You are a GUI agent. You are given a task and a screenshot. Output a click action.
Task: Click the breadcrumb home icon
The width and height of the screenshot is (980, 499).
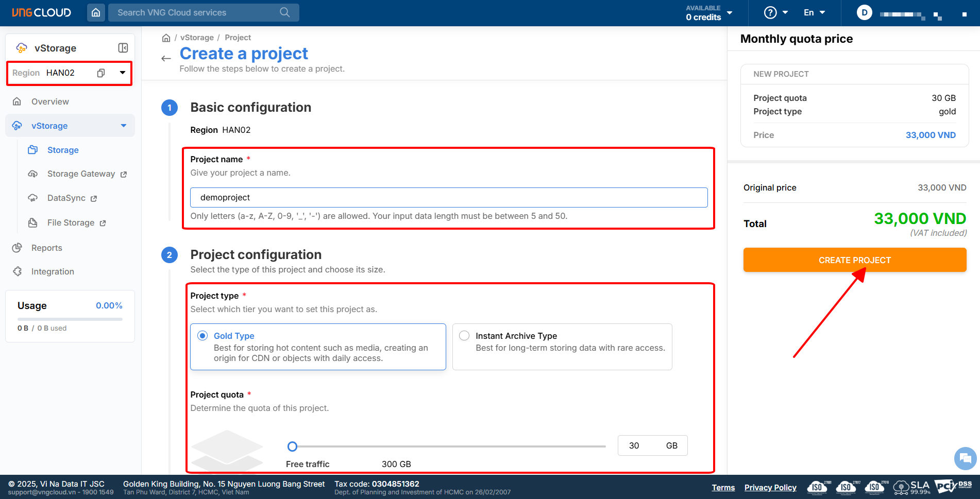[x=166, y=38]
